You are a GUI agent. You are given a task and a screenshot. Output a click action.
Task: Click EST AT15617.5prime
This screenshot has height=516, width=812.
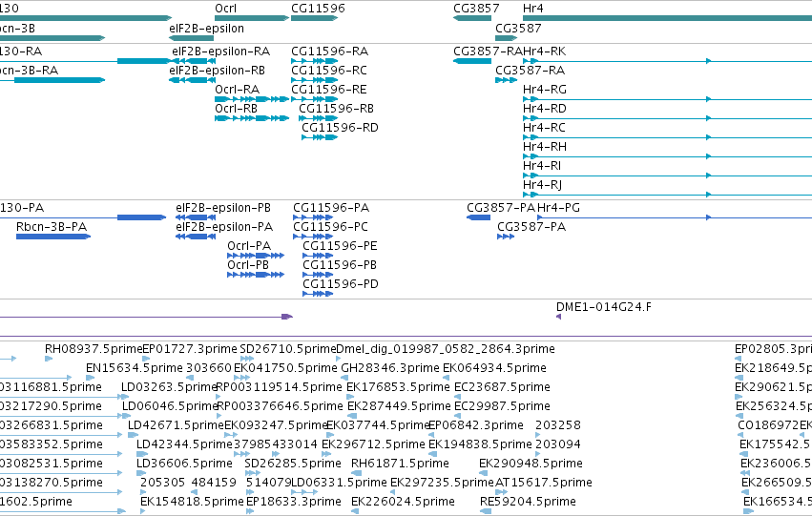click(x=544, y=484)
